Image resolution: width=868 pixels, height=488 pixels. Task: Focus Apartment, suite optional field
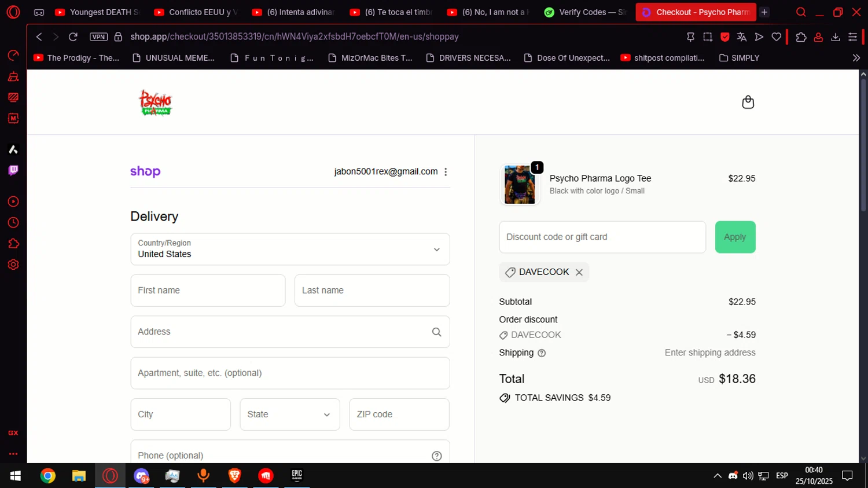[x=290, y=373]
